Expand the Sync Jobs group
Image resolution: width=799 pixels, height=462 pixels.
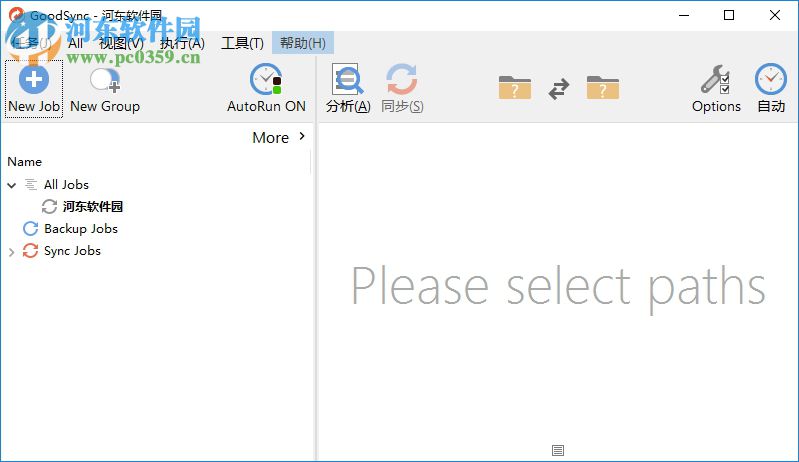[11, 252]
